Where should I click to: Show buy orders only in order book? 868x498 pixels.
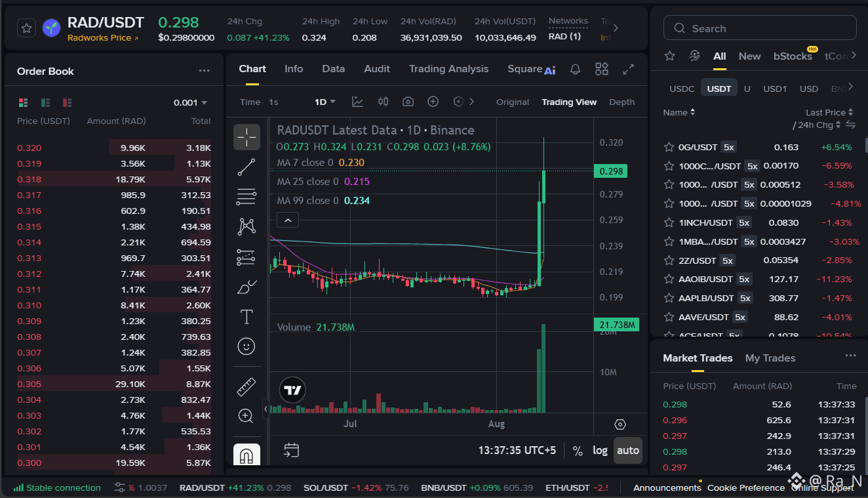(45, 102)
